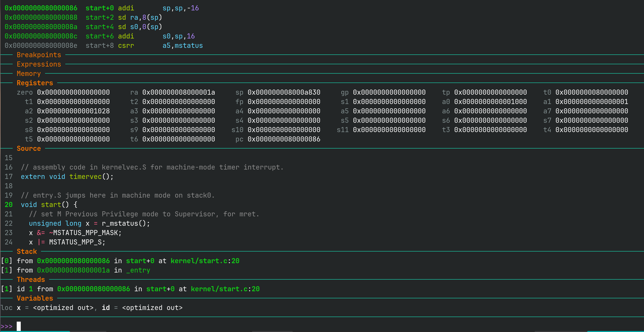Viewport: 644px width, 332px height.
Task: Click the Expressions section header
Action: 39,64
